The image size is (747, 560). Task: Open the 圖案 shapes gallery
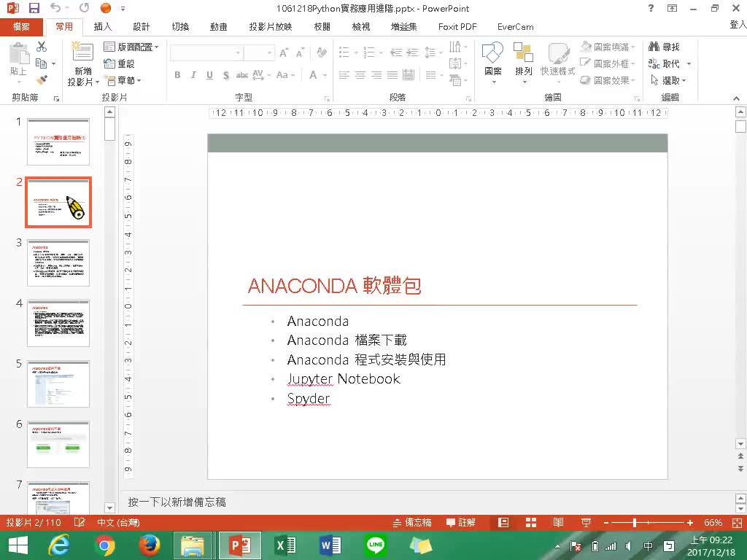(492, 63)
